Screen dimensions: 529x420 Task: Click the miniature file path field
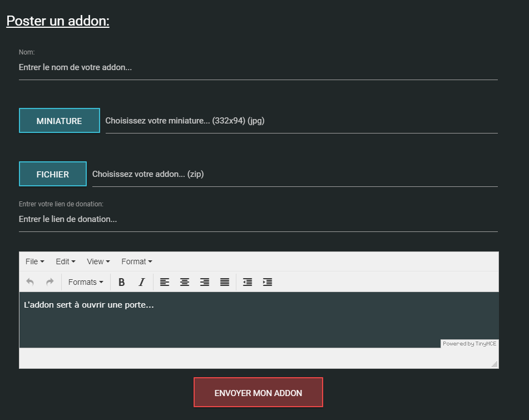pyautogui.click(x=301, y=121)
